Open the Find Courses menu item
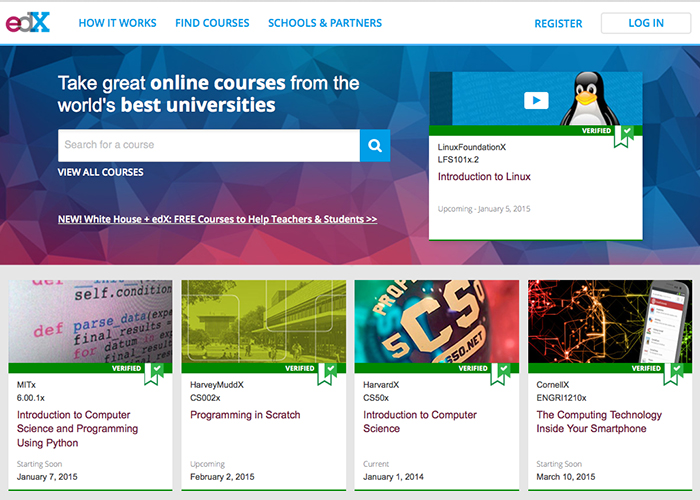 click(212, 23)
